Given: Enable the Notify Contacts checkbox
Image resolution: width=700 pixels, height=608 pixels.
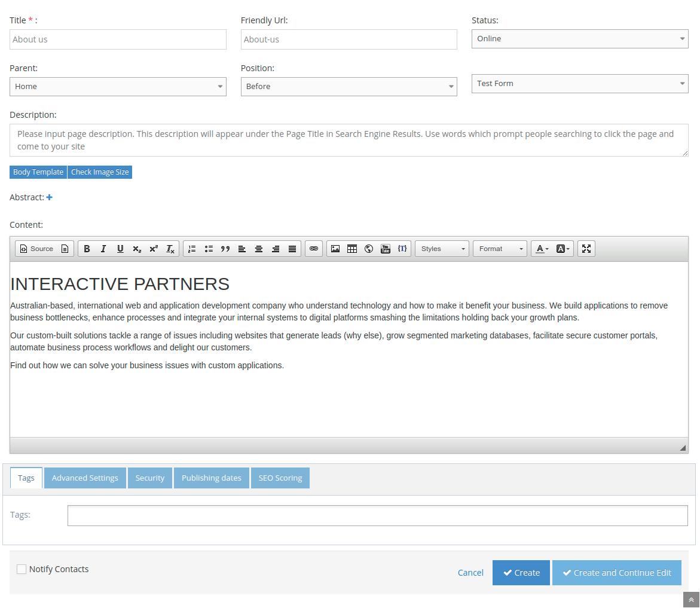Looking at the screenshot, I should pyautogui.click(x=22, y=569).
